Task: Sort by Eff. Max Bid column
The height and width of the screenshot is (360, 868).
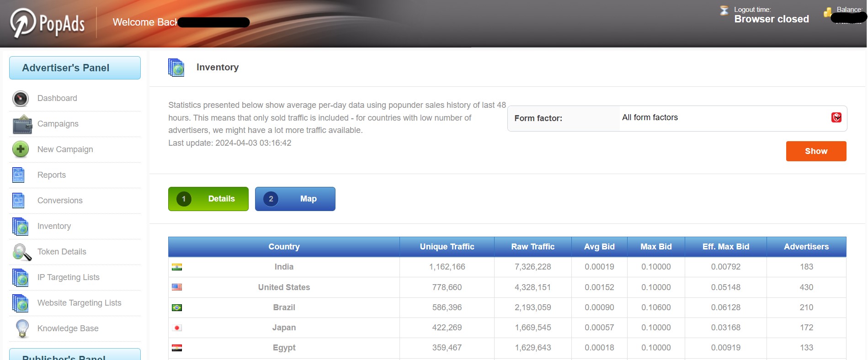Action: [726, 247]
